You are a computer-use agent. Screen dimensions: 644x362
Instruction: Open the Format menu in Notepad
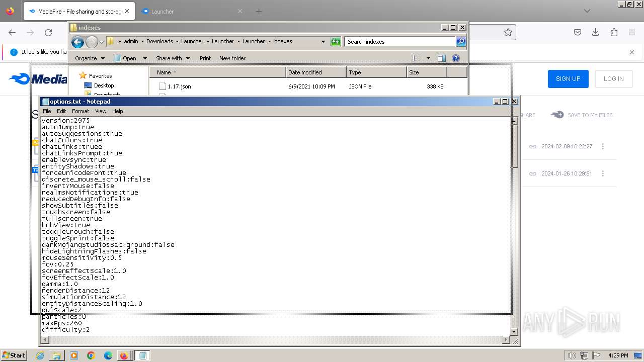80,111
